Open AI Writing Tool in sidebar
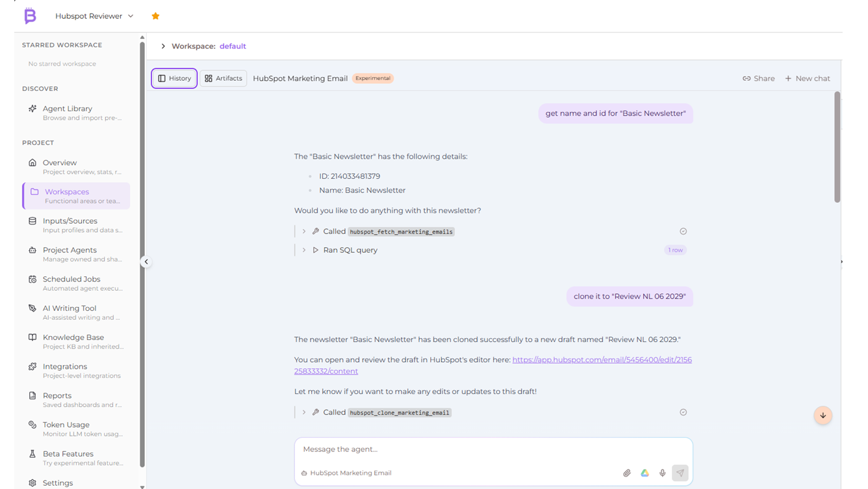868x489 pixels. (77, 313)
